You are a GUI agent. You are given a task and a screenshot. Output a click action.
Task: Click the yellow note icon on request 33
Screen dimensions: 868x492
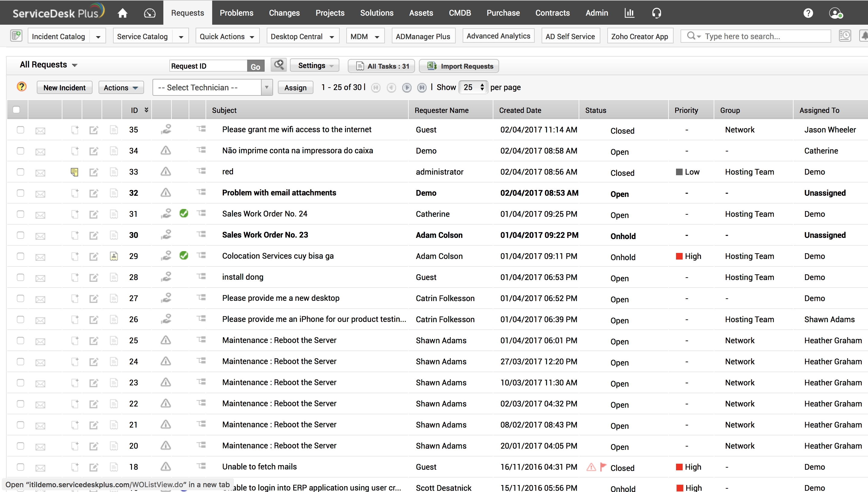click(x=74, y=172)
